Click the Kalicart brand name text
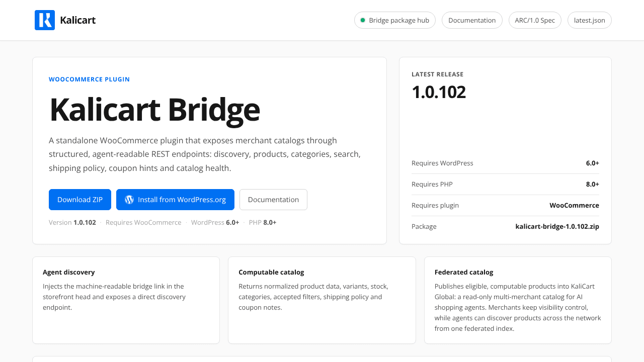The image size is (644, 362). (78, 20)
